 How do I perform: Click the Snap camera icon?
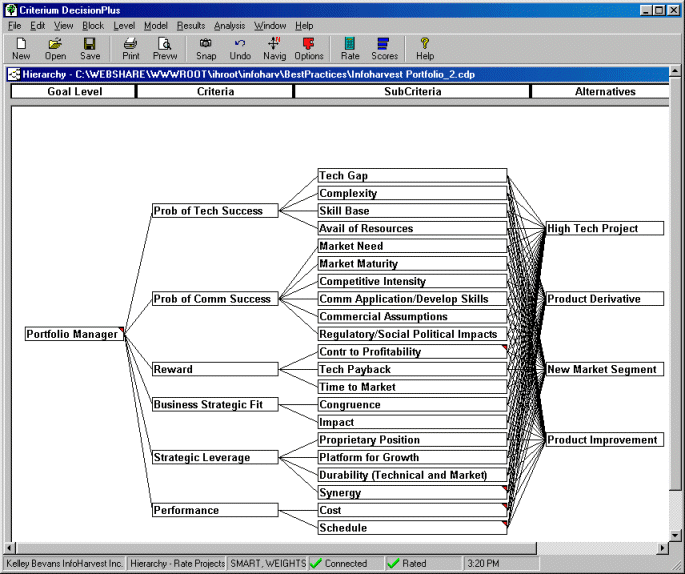(x=206, y=48)
